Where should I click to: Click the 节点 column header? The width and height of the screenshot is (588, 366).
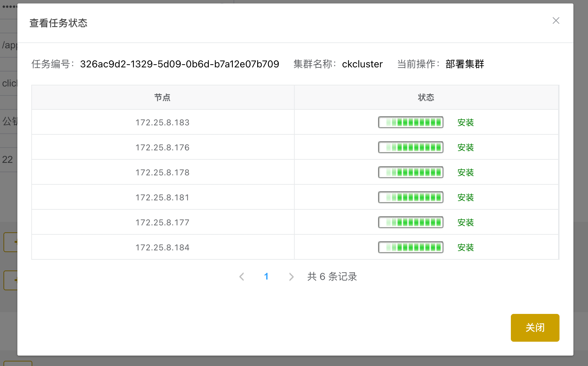tap(162, 98)
